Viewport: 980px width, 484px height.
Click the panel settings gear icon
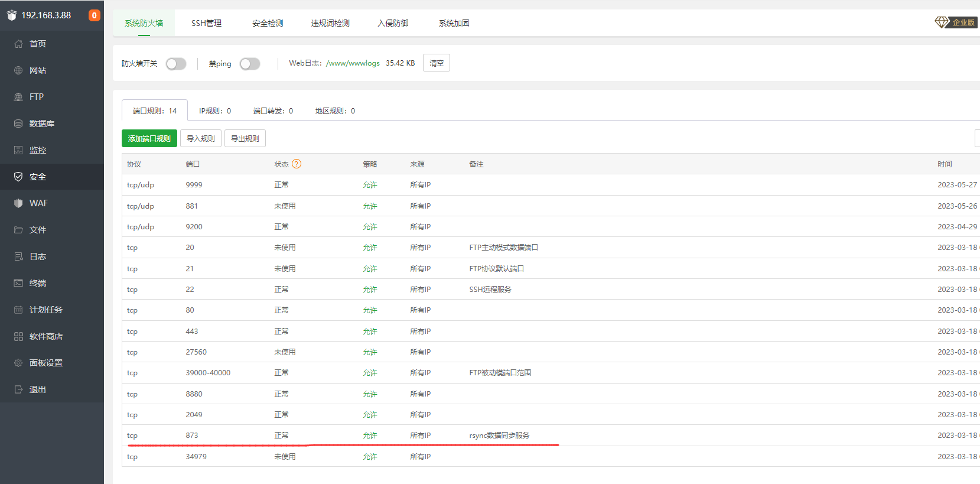[18, 363]
